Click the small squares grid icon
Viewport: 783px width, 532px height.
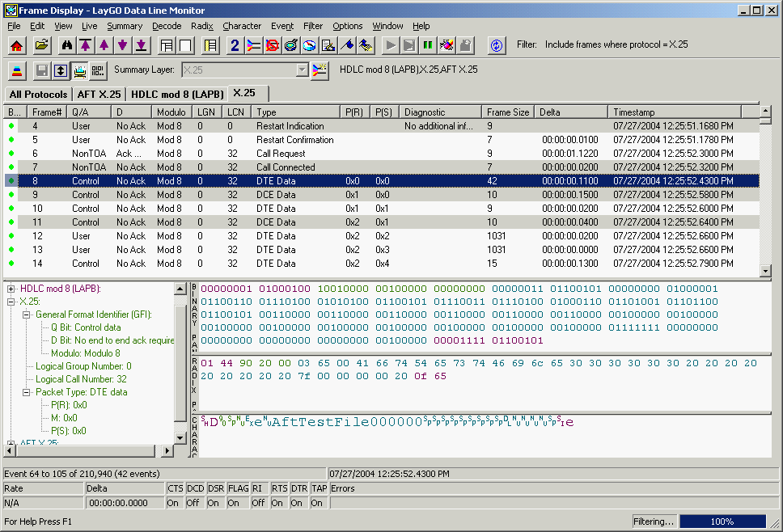pyautogui.click(x=98, y=71)
